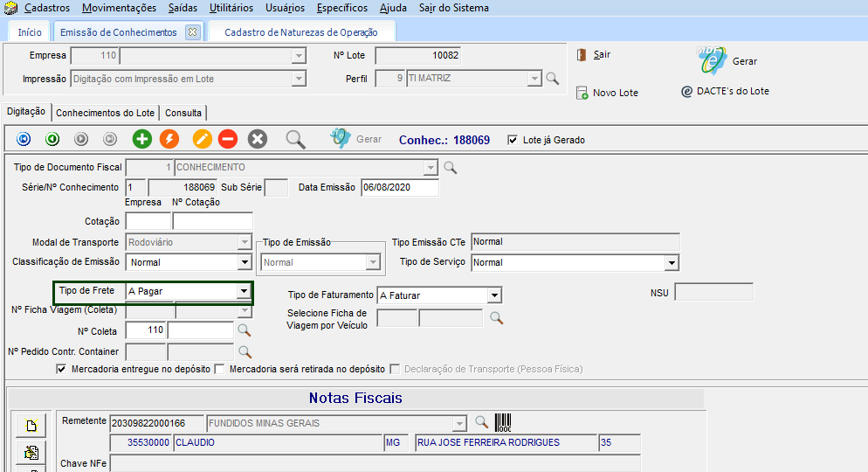This screenshot has height=472, width=868.
Task: Click the new nota fiscal document icon
Action: [31, 426]
